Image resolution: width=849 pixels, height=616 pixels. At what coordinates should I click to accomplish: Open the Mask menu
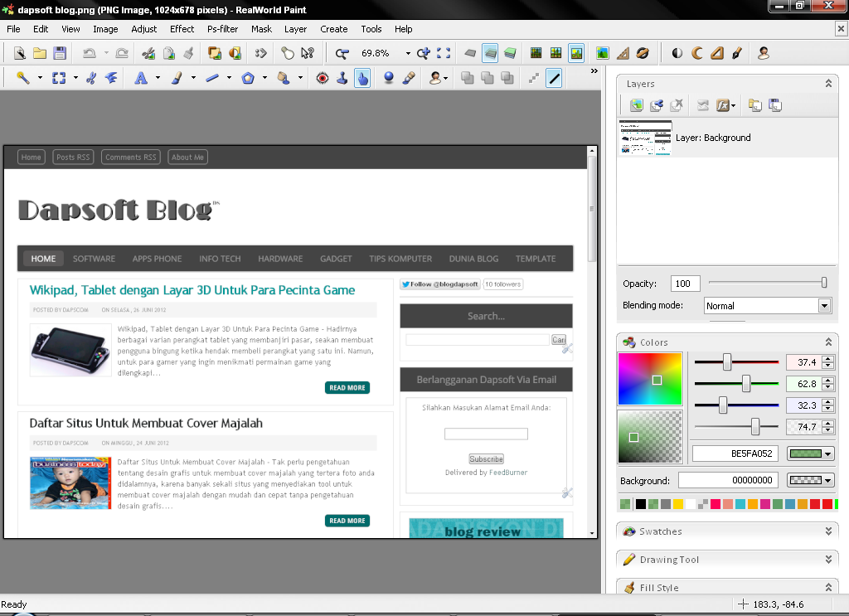coord(261,29)
